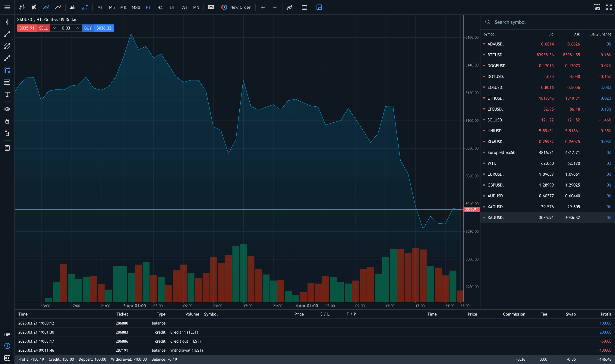Choose the text annotation tool

[7, 94]
